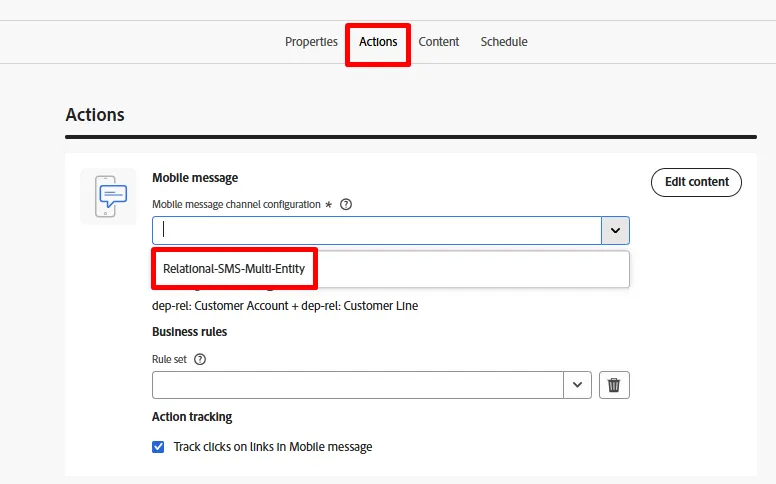Expand the Rule set dropdown arrow

pos(578,385)
